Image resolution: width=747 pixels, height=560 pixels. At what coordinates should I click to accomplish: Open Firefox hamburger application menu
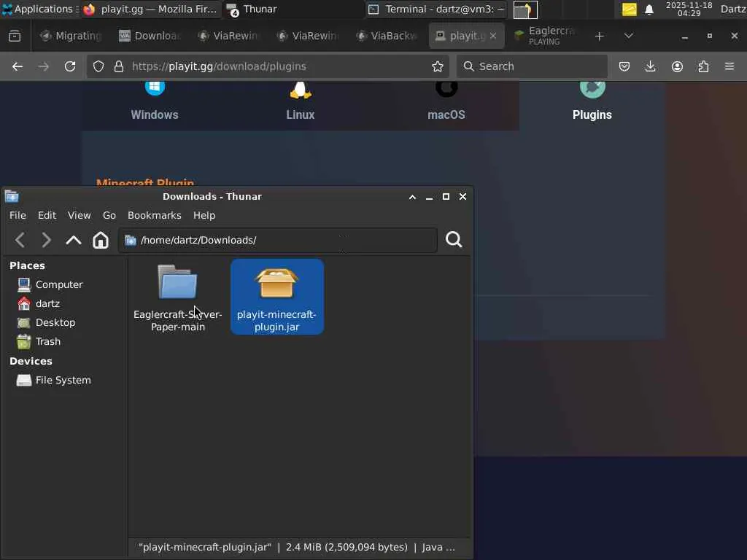click(x=729, y=66)
